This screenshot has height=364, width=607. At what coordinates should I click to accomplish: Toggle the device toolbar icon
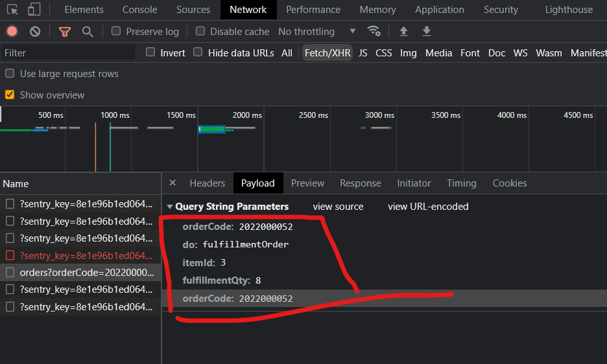[x=34, y=10]
